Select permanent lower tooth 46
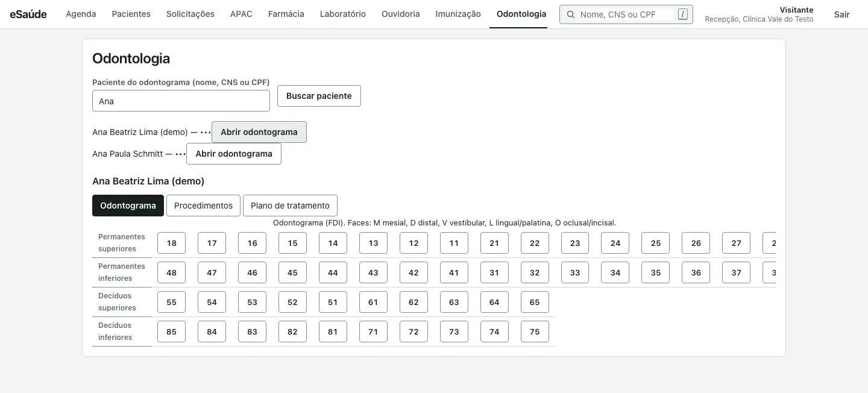The width and height of the screenshot is (868, 393). (252, 272)
